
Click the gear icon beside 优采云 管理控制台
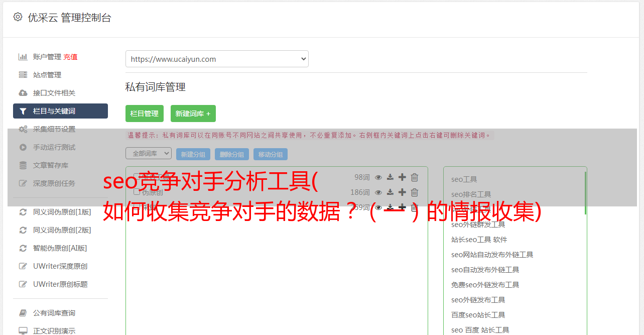pos(18,17)
